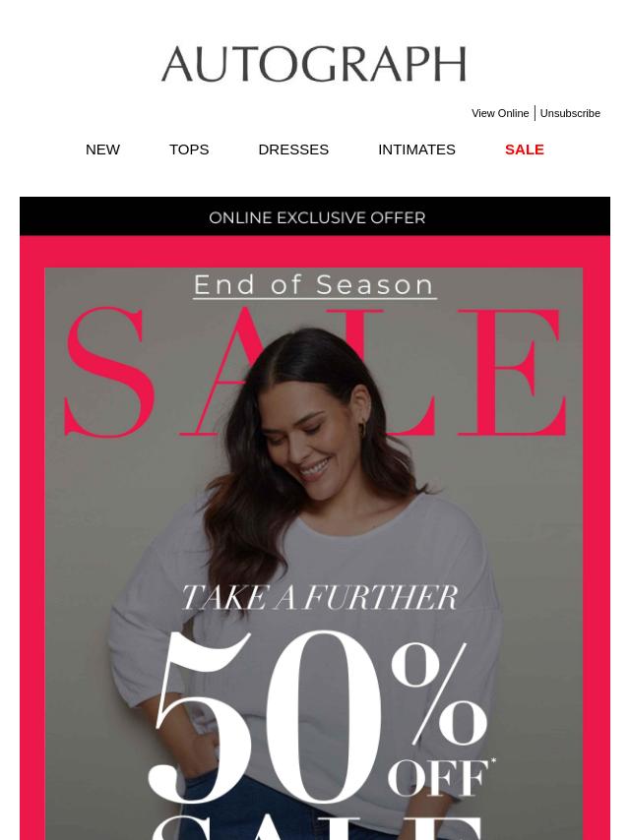630x840 pixels.
Task: Open the View Online link
Action: (x=500, y=113)
